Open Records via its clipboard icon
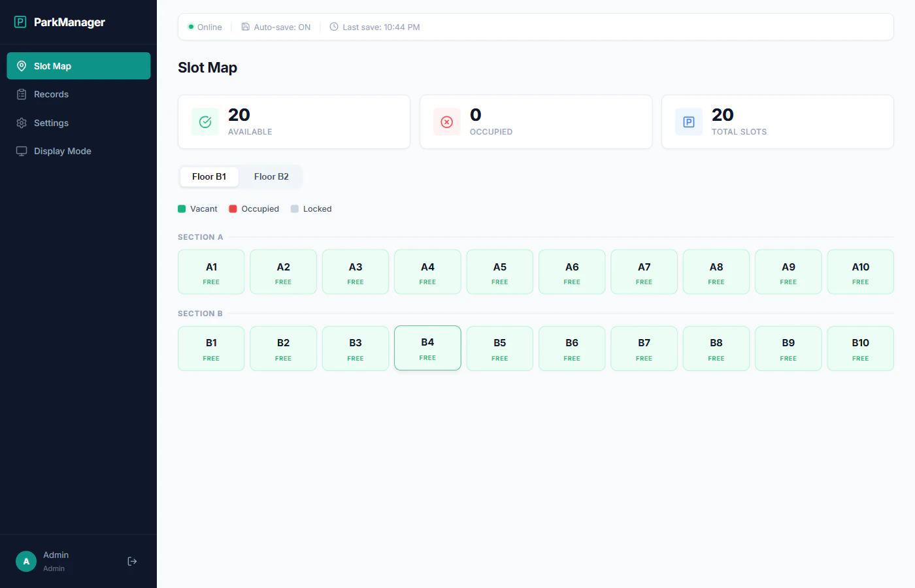Viewport: 915px width, 588px height. coord(22,94)
